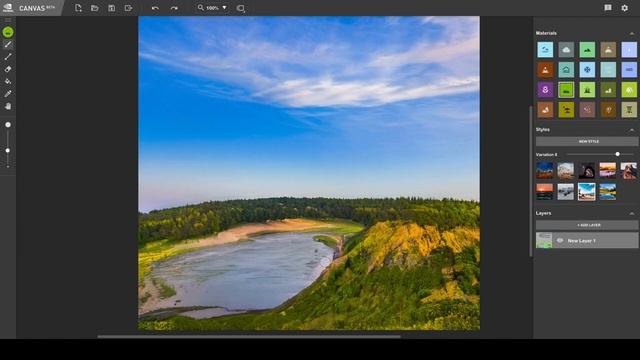
Task: Collapse the Layers panel
Action: point(632,213)
